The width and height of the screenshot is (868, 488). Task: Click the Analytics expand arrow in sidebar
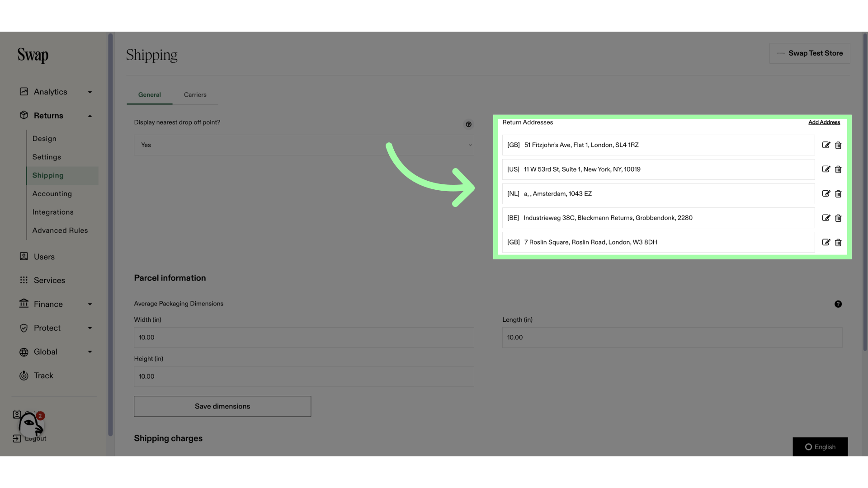coord(90,92)
